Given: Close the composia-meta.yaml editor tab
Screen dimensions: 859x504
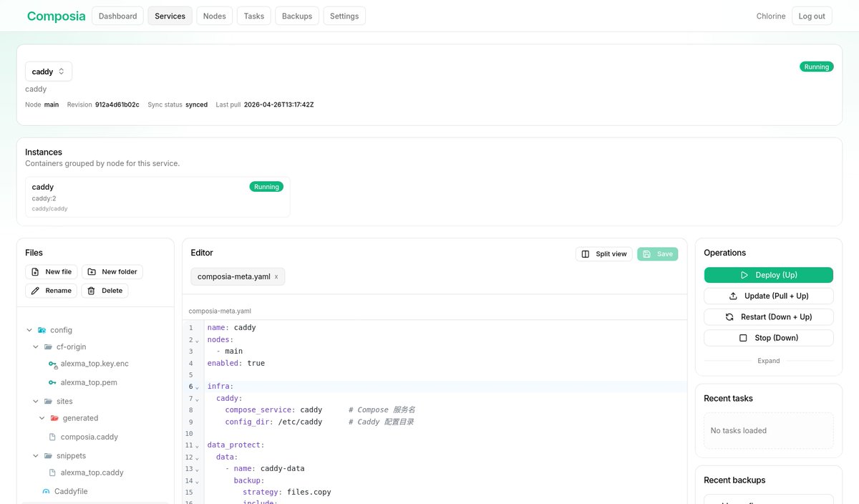Looking at the screenshot, I should point(276,276).
